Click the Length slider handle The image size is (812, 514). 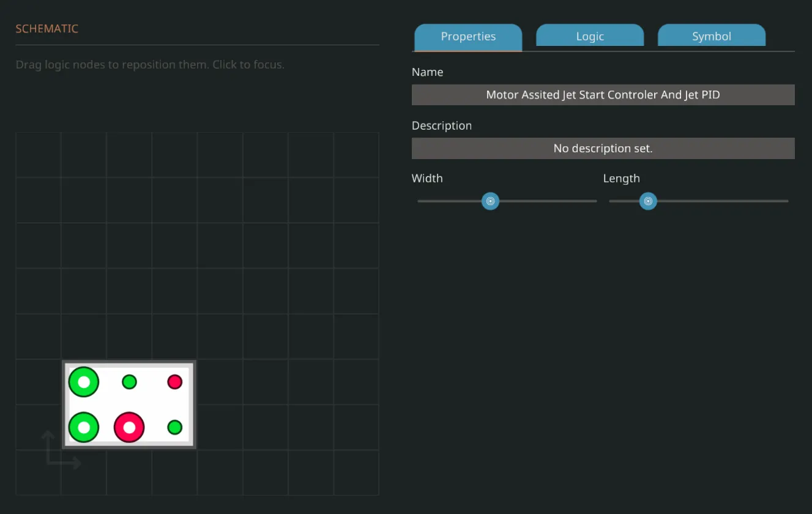click(648, 201)
